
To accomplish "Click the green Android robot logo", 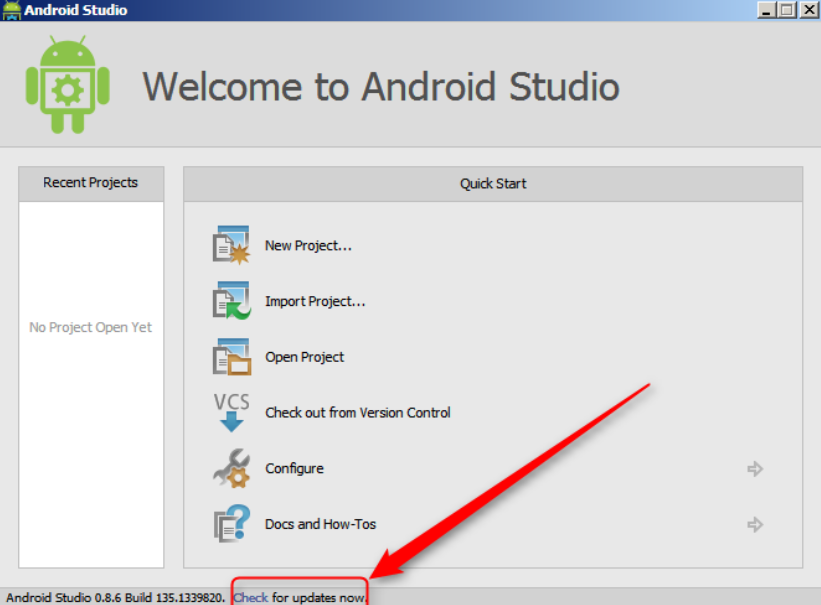I will click(x=68, y=85).
